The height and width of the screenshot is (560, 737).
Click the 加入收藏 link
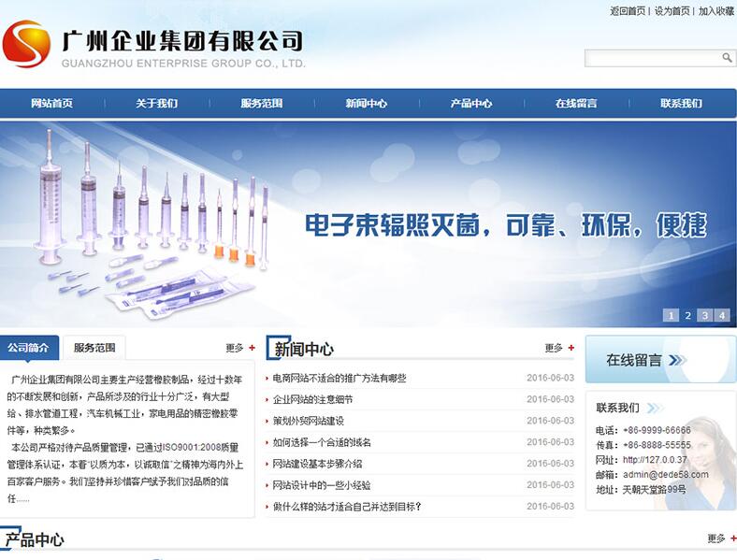(x=715, y=11)
